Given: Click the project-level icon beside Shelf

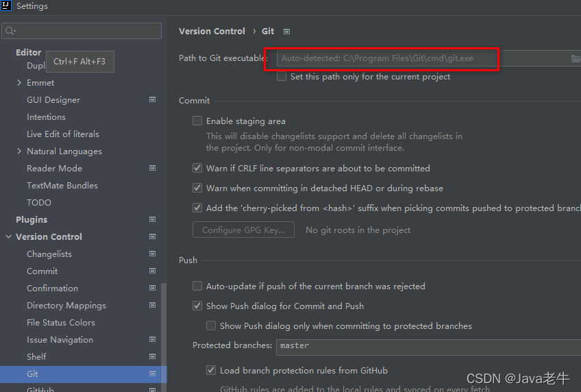Looking at the screenshot, I should tap(152, 356).
